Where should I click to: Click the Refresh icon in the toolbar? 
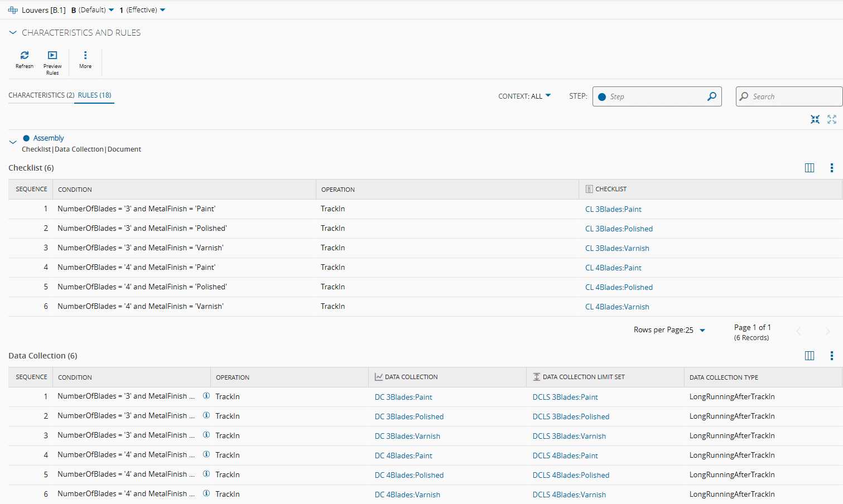point(25,55)
